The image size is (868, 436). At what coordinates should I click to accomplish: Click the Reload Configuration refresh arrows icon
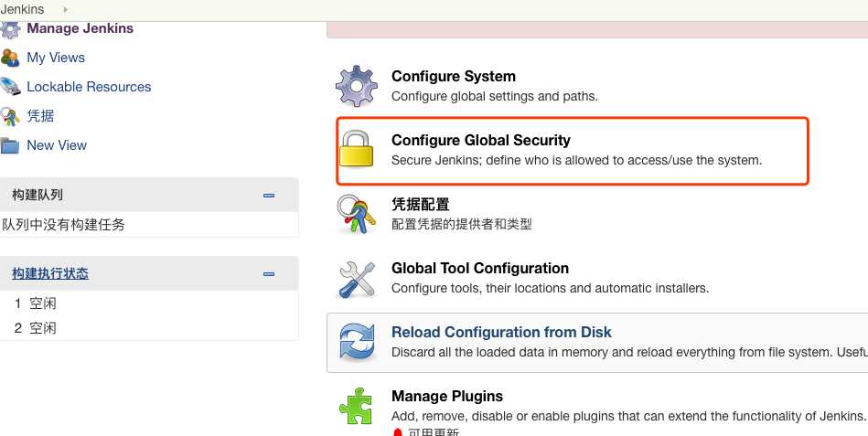click(357, 343)
